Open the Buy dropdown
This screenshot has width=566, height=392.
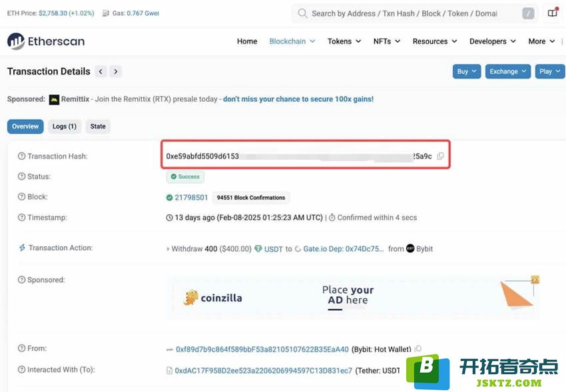[x=467, y=71]
